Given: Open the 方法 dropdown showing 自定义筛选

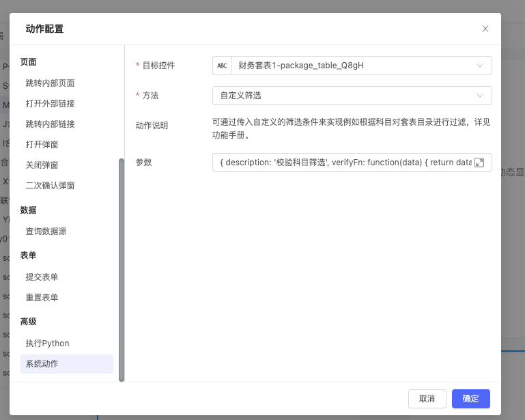Looking at the screenshot, I should pyautogui.click(x=352, y=96).
